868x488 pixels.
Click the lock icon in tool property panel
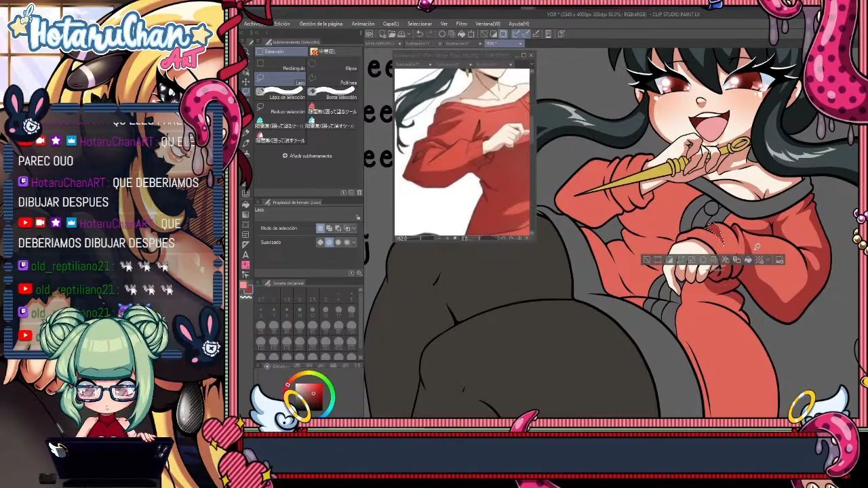(358, 218)
